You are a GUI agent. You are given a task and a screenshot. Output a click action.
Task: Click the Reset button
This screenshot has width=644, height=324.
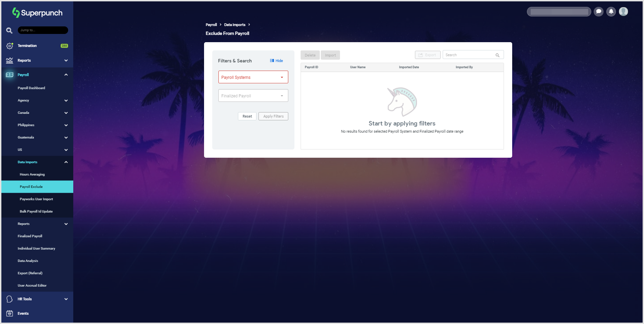point(247,116)
